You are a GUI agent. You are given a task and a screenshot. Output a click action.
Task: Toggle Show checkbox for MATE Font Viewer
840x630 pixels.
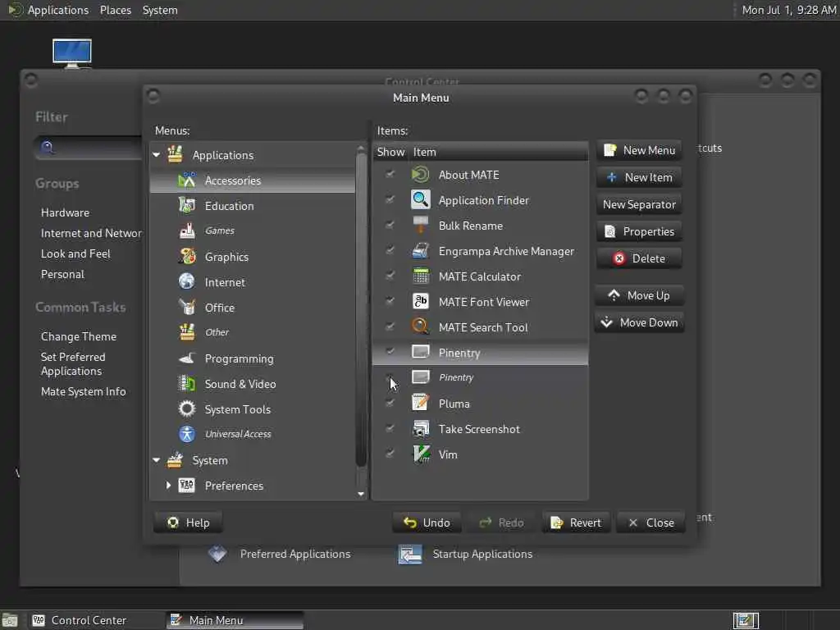click(390, 301)
